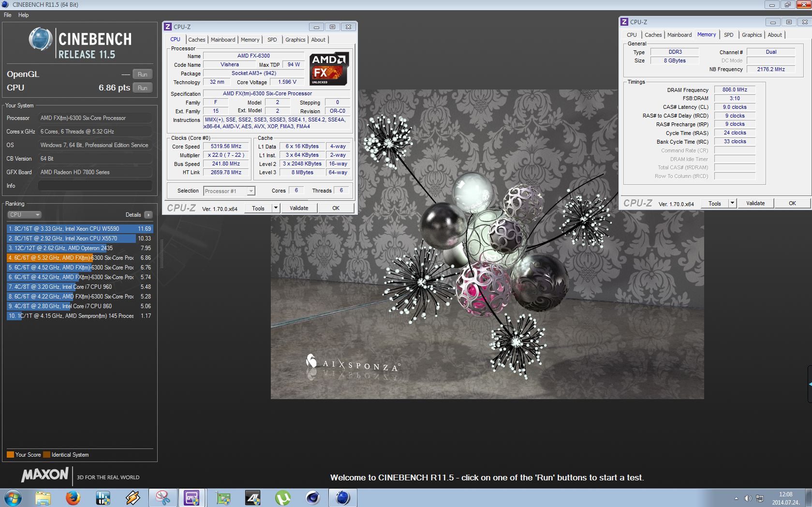Open the HWMonitor taskbar icon

(x=103, y=498)
